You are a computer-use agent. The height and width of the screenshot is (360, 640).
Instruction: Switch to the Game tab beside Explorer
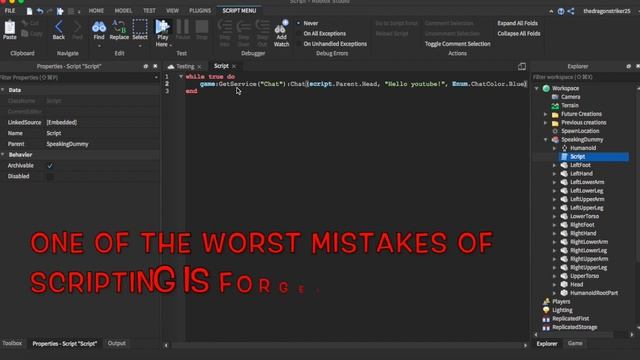(x=575, y=343)
